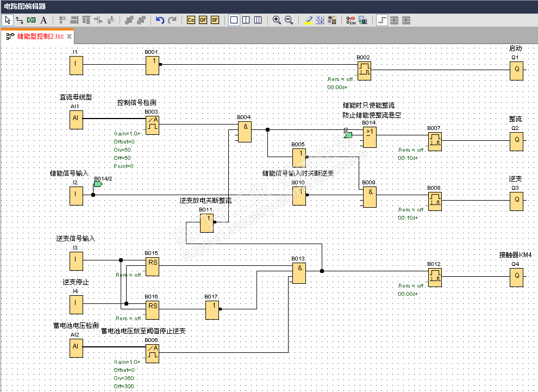Image resolution: width=538 pixels, height=392 pixels.
Task: Click the send to back icon
Action: 141,20
